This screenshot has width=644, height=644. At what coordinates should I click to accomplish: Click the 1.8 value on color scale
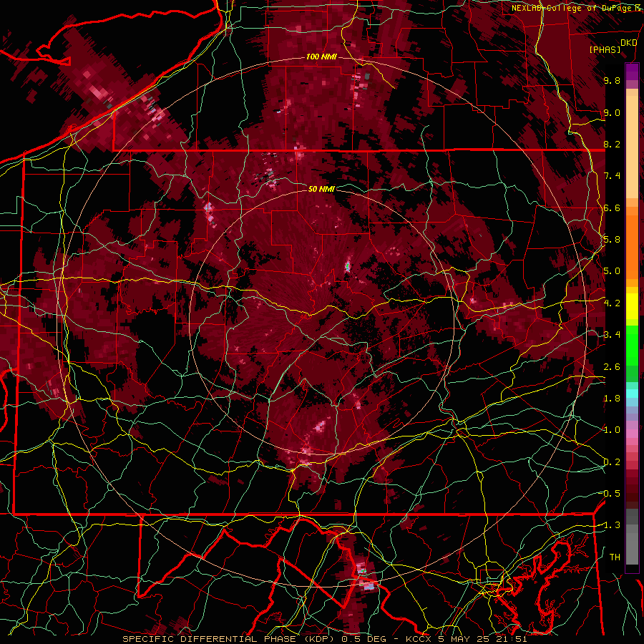tap(612, 399)
